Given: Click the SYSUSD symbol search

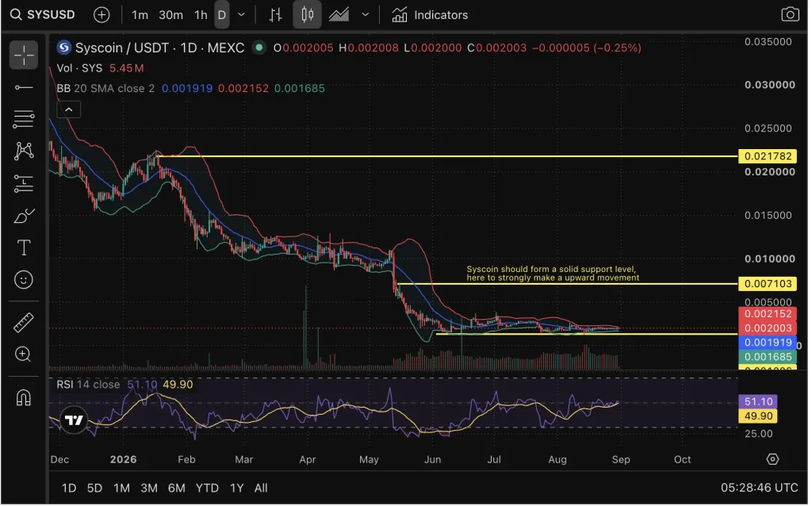Looking at the screenshot, I should 43,14.
